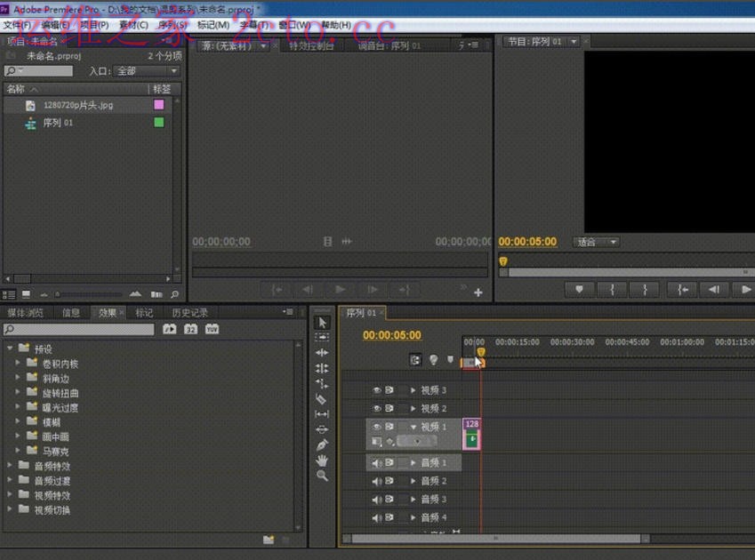Toggle sync lock for 视频 3 track
The width and height of the screenshot is (755, 560).
pos(390,390)
